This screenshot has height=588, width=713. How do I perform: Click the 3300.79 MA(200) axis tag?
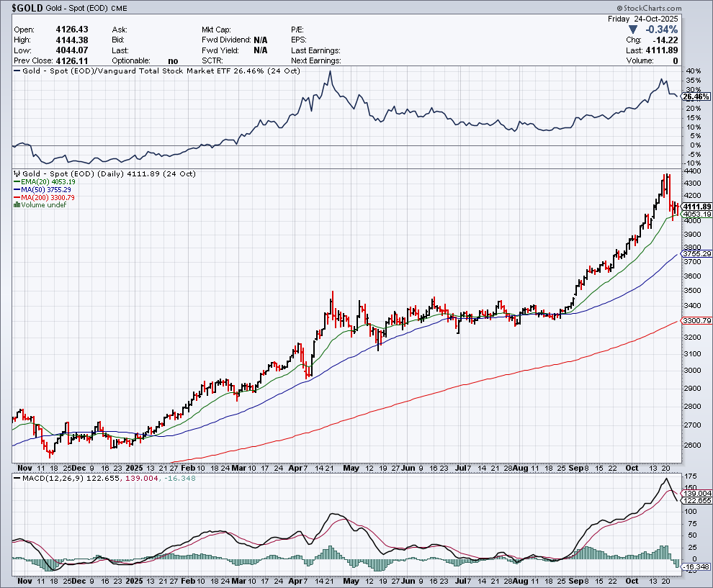[696, 320]
